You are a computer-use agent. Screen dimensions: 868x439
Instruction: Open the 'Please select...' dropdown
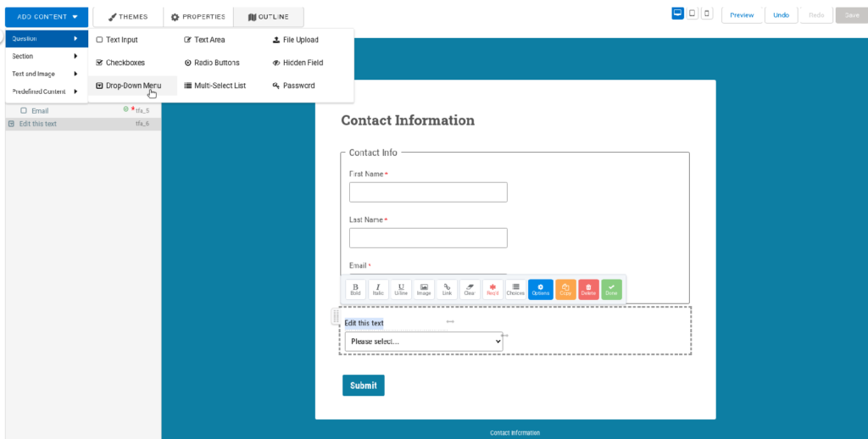[423, 341]
